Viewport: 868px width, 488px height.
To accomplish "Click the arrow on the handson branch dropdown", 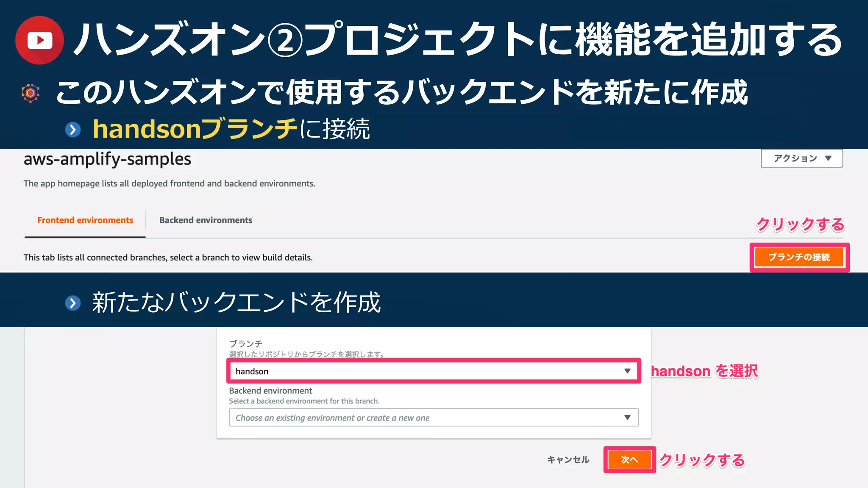I will pos(627,371).
